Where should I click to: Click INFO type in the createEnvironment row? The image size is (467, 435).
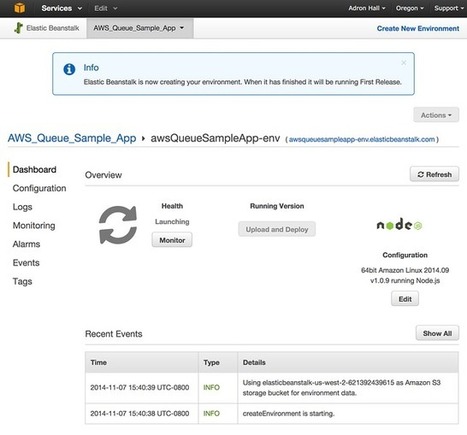[x=211, y=413]
